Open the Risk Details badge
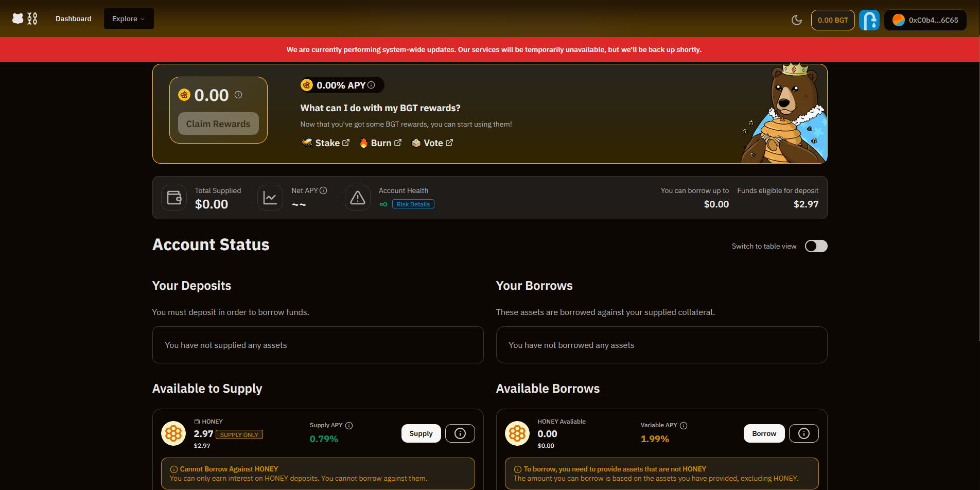The image size is (980, 490). click(413, 204)
